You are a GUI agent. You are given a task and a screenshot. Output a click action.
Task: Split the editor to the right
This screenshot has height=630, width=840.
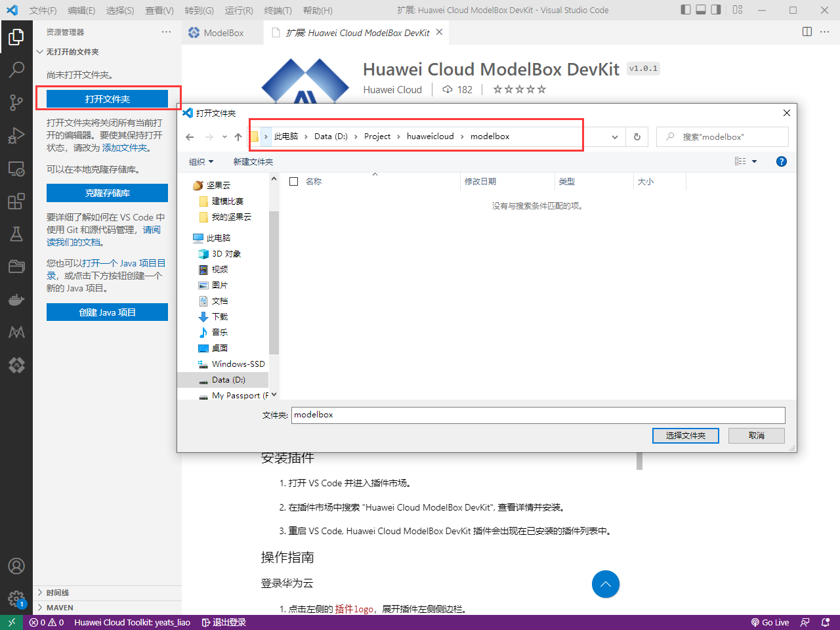click(807, 32)
